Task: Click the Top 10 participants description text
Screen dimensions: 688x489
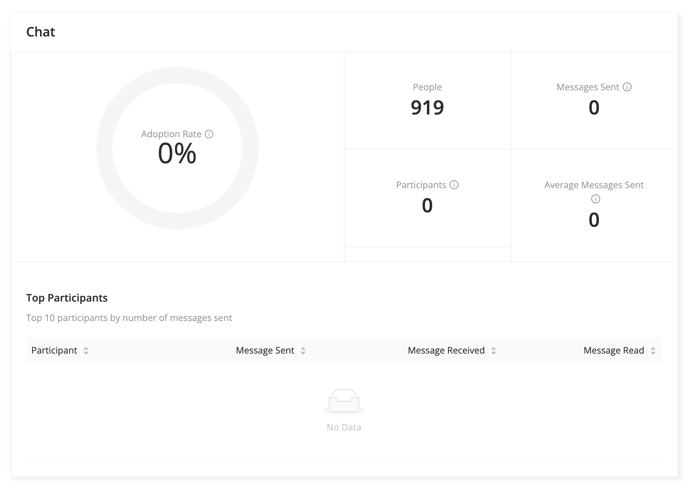Action: tap(129, 318)
